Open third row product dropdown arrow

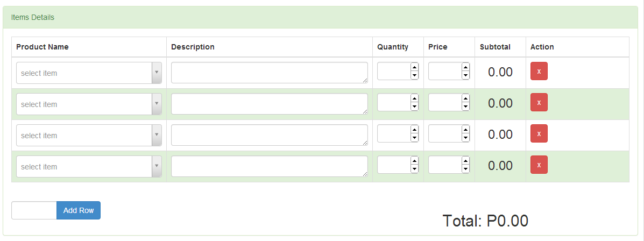tap(157, 136)
